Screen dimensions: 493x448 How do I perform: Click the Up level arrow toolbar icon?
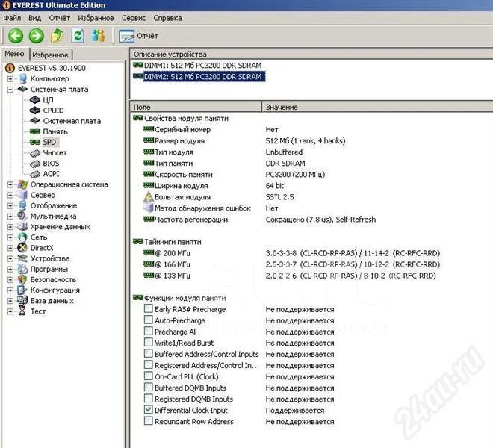click(x=57, y=36)
